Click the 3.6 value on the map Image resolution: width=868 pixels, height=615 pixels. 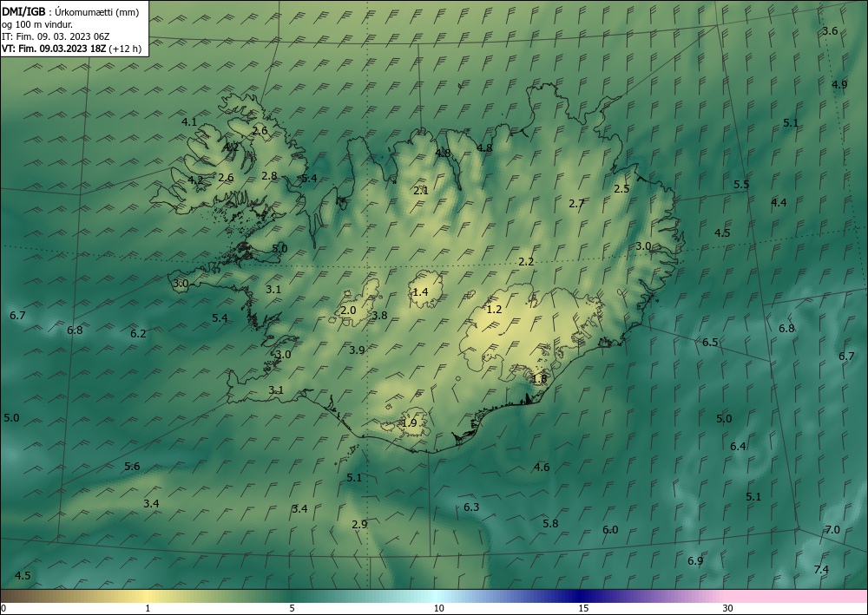(830, 31)
